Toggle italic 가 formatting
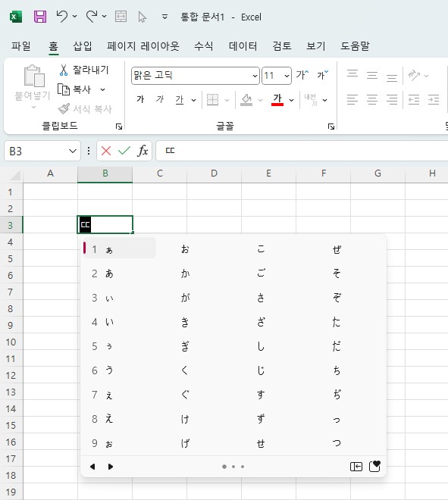This screenshot has width=448, height=500. tap(159, 99)
